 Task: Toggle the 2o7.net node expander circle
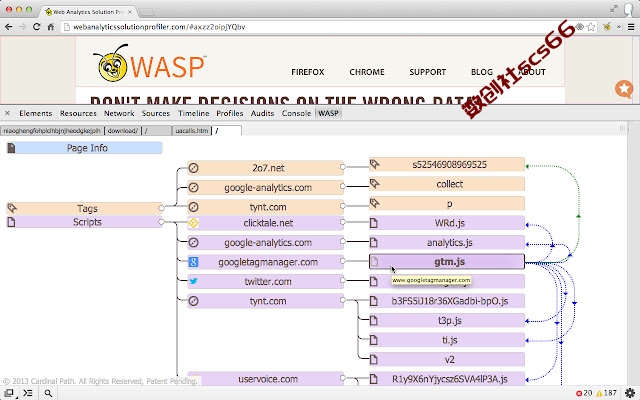[343, 167]
